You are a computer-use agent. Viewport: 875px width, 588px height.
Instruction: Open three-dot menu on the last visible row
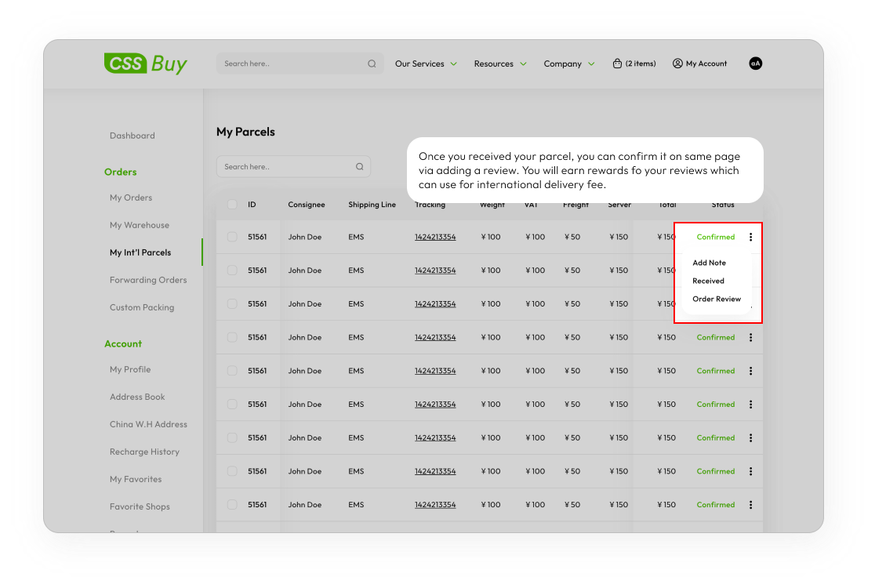coord(750,505)
